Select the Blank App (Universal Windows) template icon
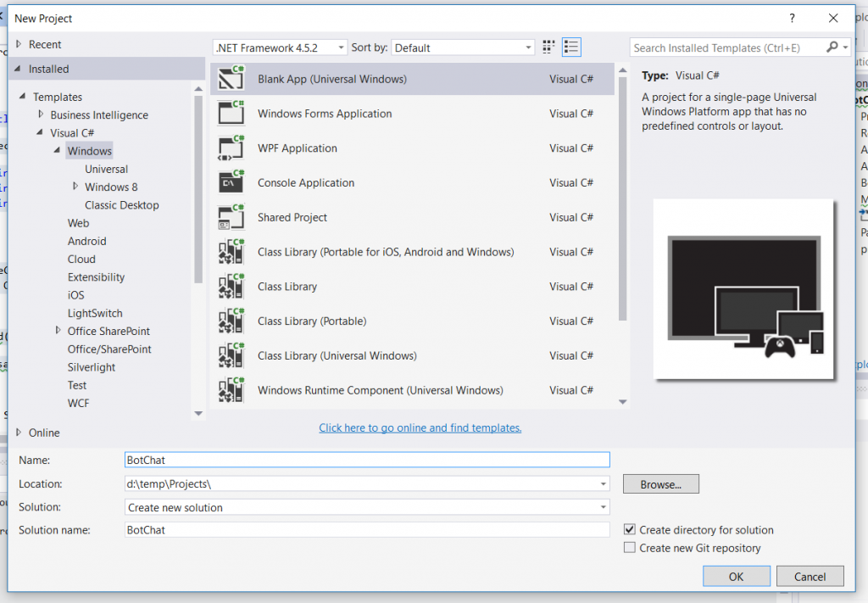Screen dimensions: 868x603 pyautogui.click(x=231, y=78)
